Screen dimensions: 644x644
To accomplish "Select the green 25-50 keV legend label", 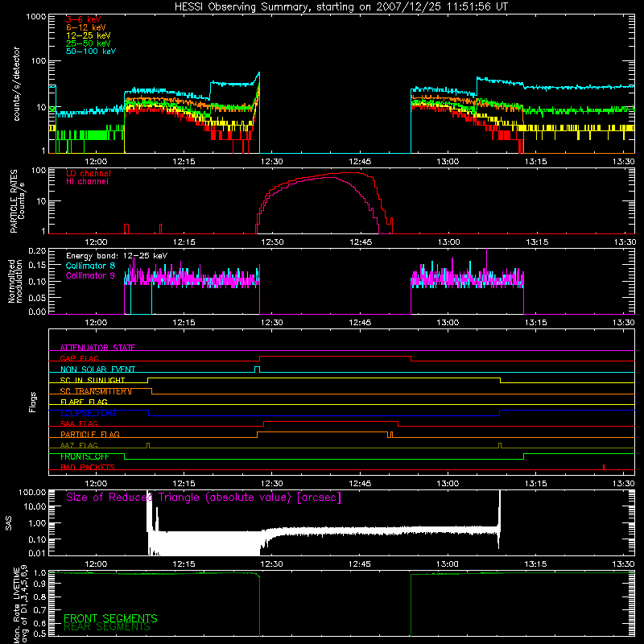I will point(89,43).
